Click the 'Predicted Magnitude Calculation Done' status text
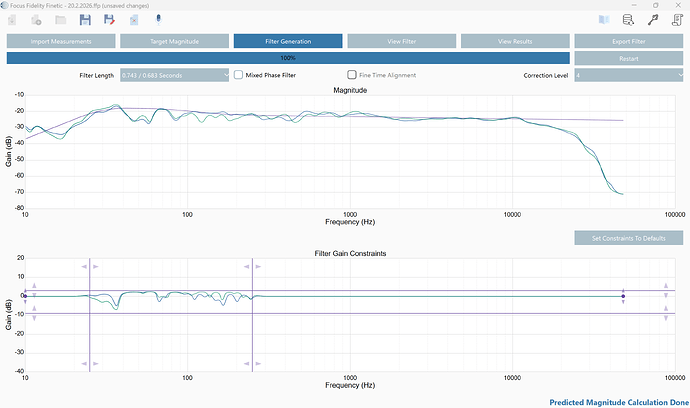Image resolution: width=690 pixels, height=408 pixels. point(619,402)
